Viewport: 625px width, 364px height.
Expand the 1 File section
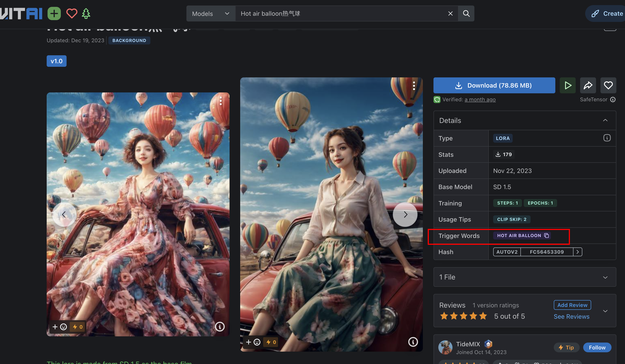tap(605, 277)
